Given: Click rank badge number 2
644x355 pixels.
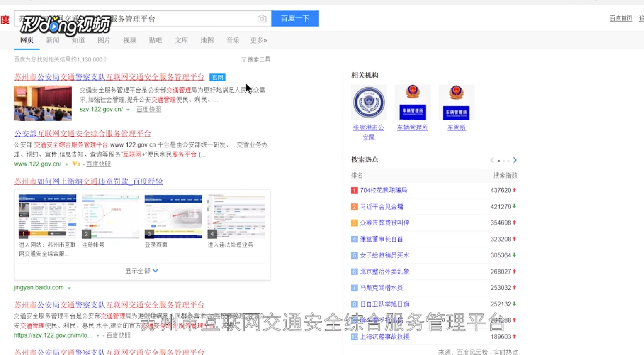Looking at the screenshot, I should (354, 207).
